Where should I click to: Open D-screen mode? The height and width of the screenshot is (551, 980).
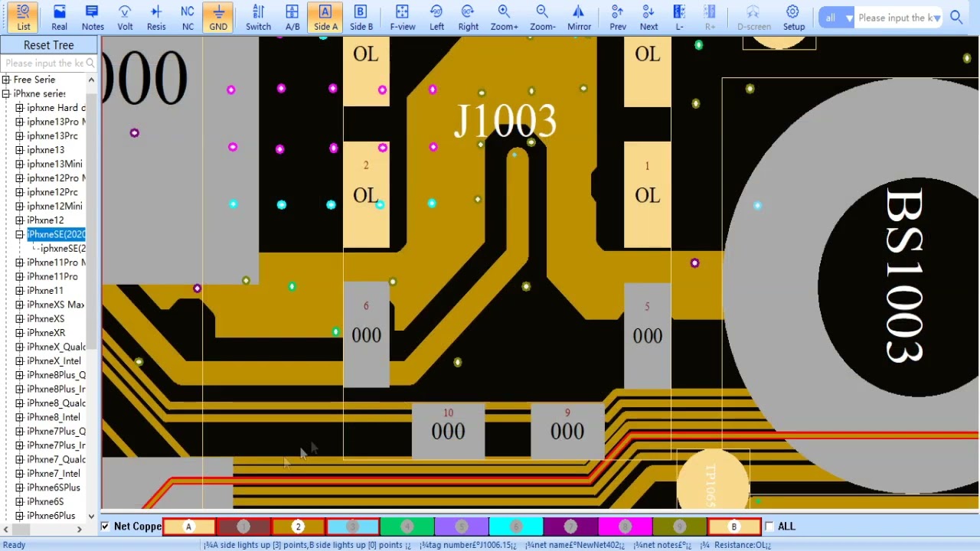click(753, 17)
